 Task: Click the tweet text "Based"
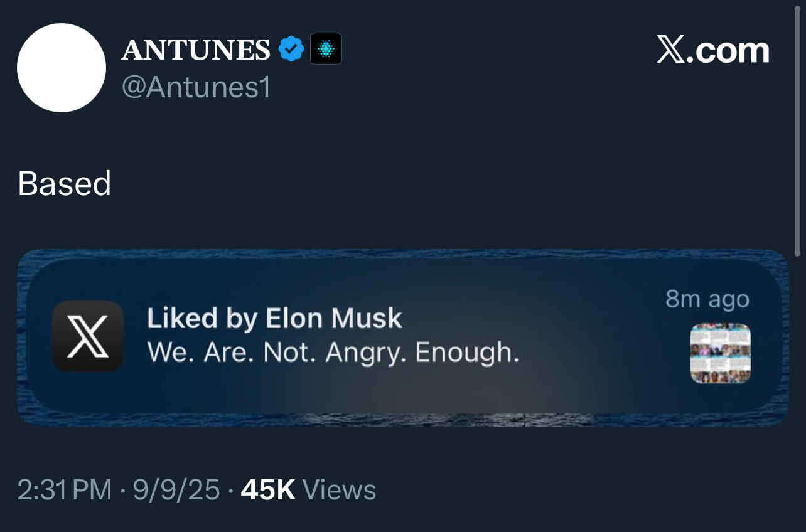pyautogui.click(x=65, y=184)
